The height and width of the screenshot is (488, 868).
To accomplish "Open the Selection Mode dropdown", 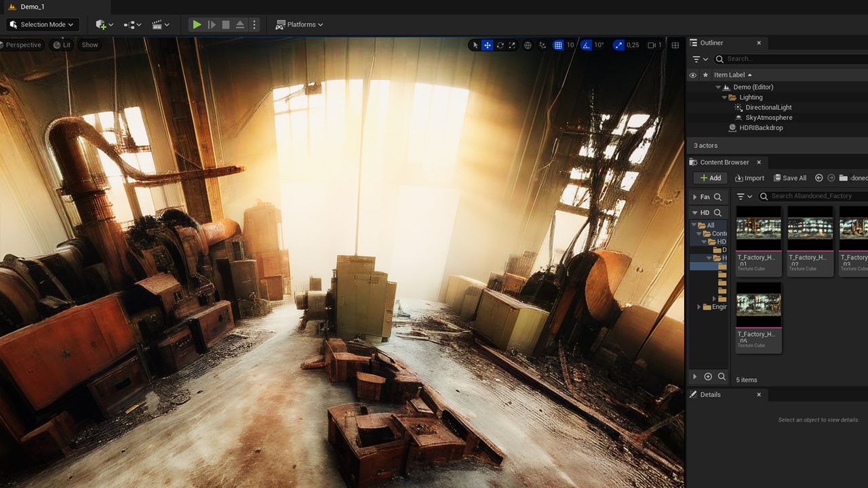I will (42, 24).
